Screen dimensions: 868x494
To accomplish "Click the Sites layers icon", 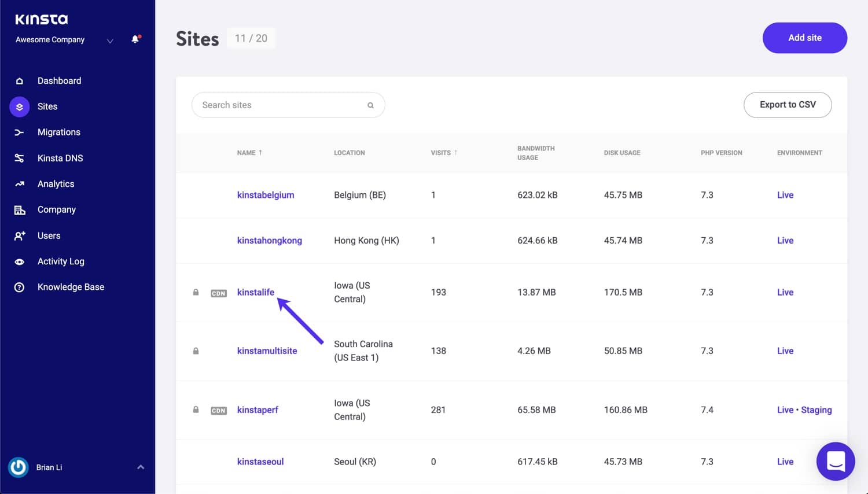I will pos(20,106).
